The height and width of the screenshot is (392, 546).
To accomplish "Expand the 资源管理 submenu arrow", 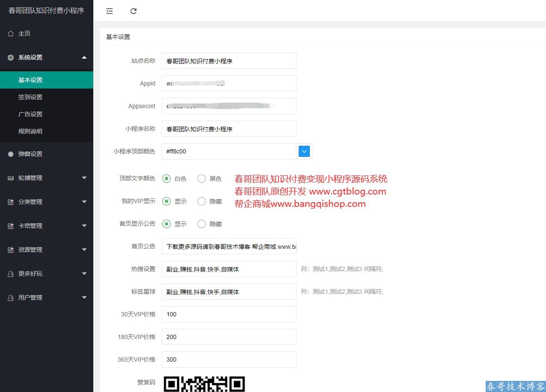I will pos(84,250).
